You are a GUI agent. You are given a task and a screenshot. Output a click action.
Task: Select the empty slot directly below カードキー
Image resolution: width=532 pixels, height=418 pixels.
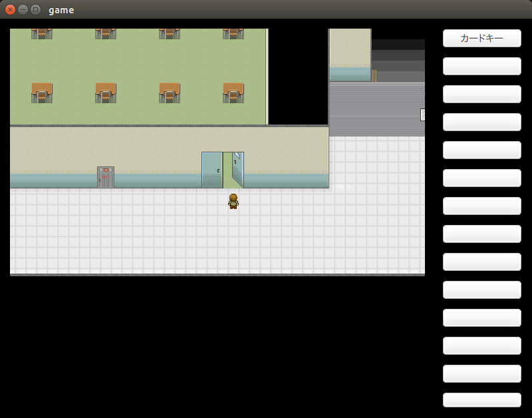click(481, 66)
